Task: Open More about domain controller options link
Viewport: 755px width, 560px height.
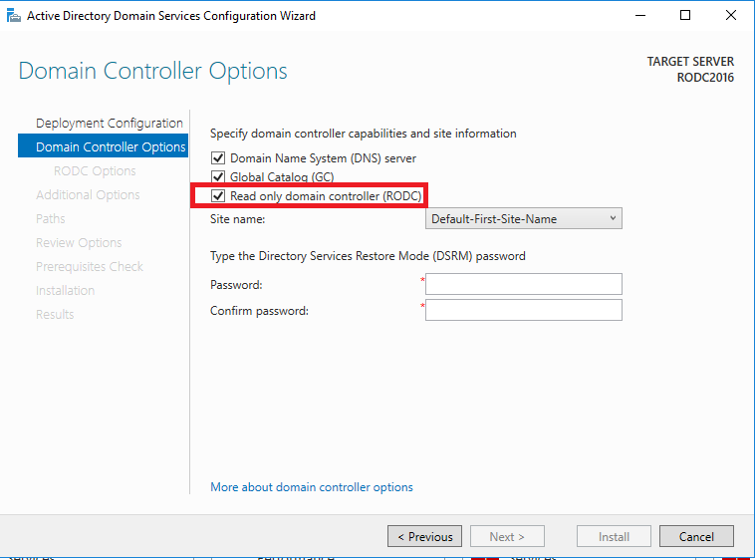Action: coord(312,487)
